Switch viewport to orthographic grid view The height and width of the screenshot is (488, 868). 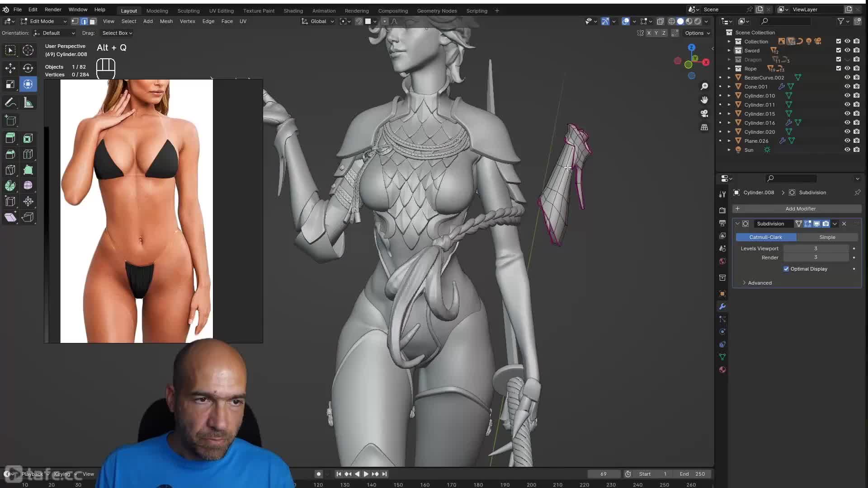(704, 127)
